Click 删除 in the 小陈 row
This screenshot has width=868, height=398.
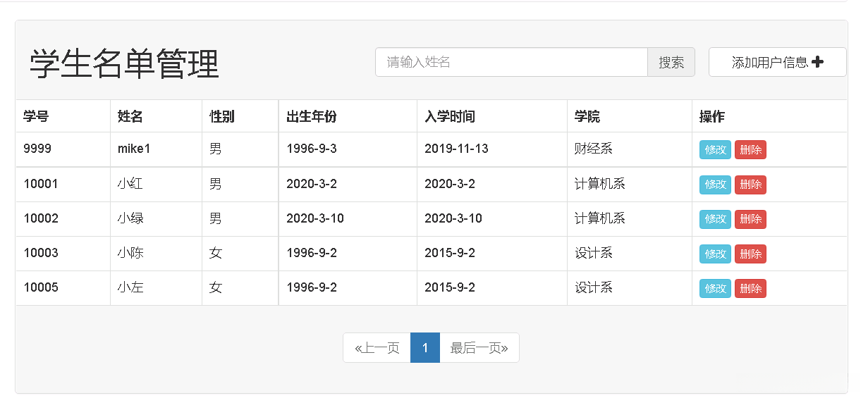[750, 254]
